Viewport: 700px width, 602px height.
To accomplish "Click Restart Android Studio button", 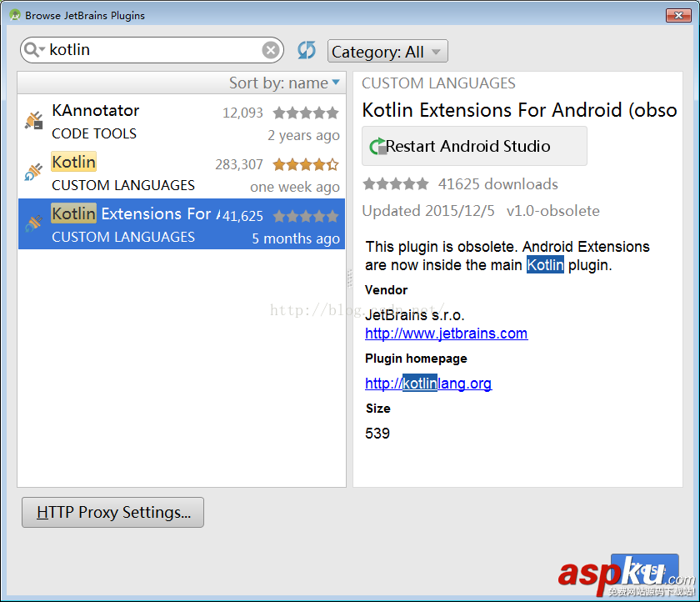I will point(474,146).
